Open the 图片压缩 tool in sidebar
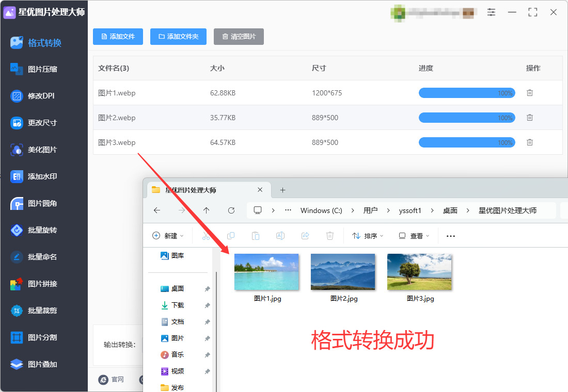Image resolution: width=568 pixels, height=392 pixels. click(x=34, y=69)
